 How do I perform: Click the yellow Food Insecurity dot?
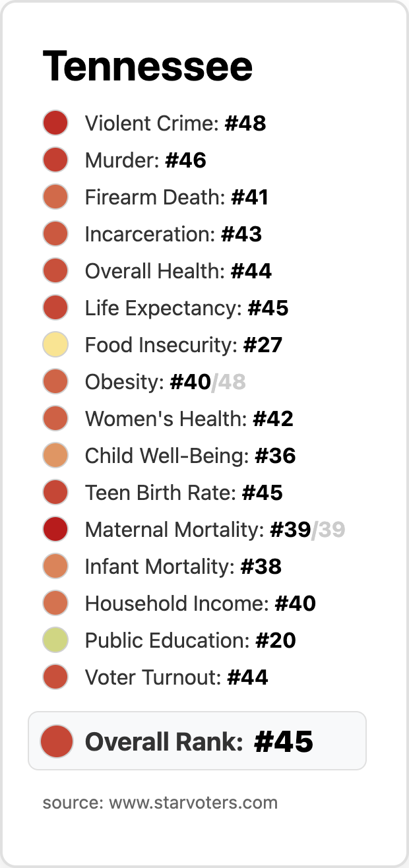(x=55, y=345)
